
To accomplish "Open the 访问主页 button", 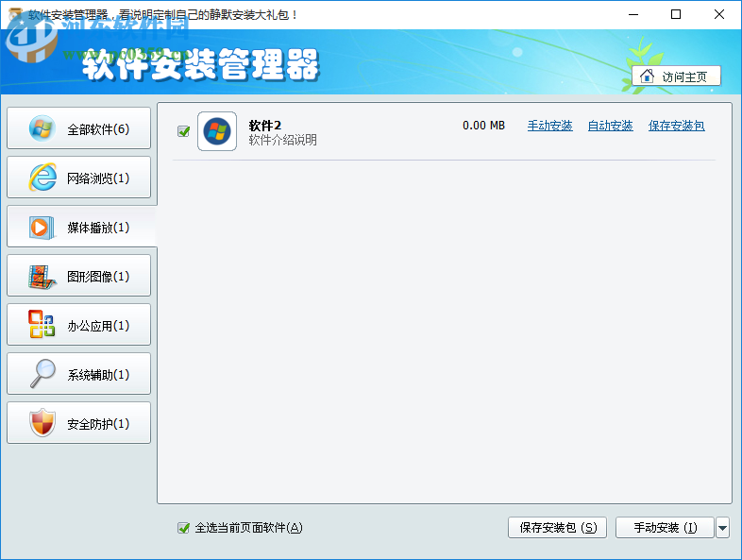I will (677, 76).
